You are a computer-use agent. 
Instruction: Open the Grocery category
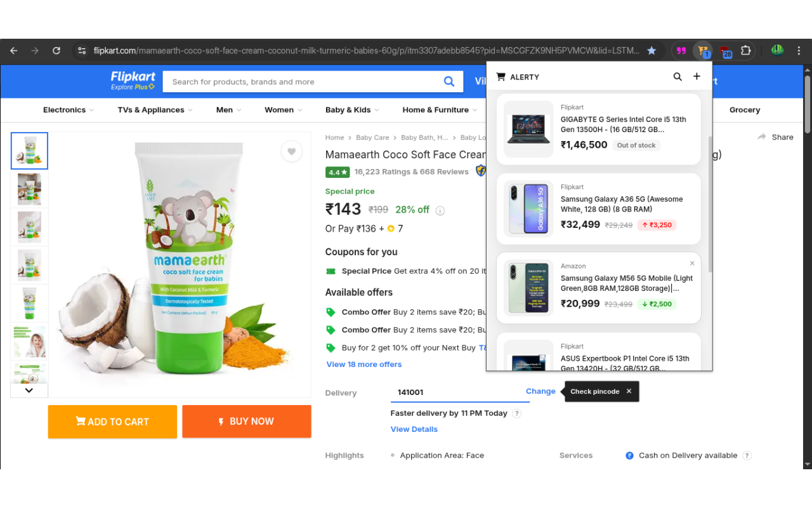(x=745, y=110)
